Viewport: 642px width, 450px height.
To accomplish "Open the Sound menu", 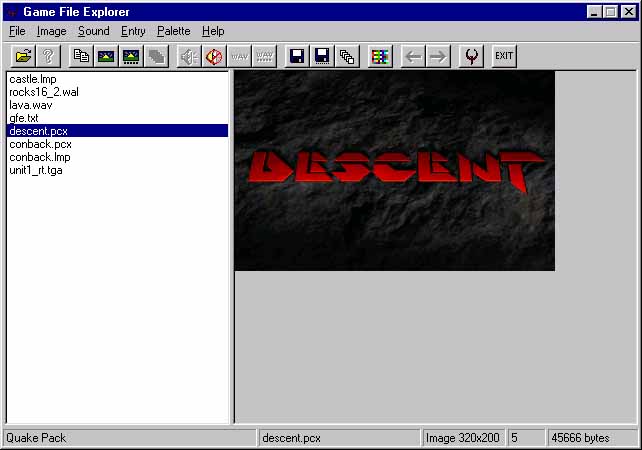I will 94,31.
